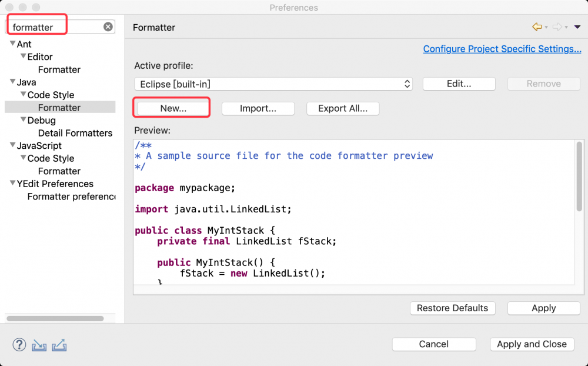Click the export preferences icon
Image resolution: width=588 pixels, height=366 pixels.
pos(59,345)
